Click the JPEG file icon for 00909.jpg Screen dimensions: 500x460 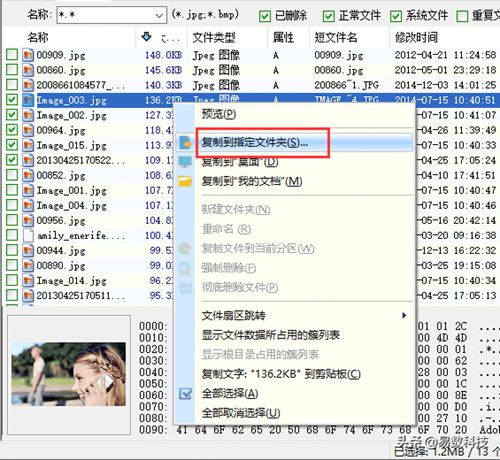[28, 55]
